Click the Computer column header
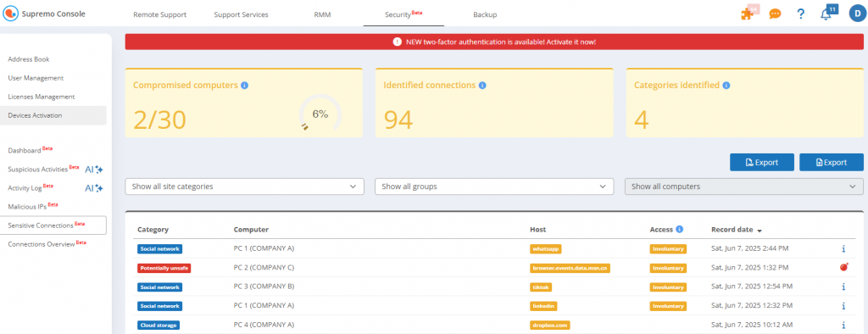Image resolution: width=868 pixels, height=334 pixels. click(251, 230)
